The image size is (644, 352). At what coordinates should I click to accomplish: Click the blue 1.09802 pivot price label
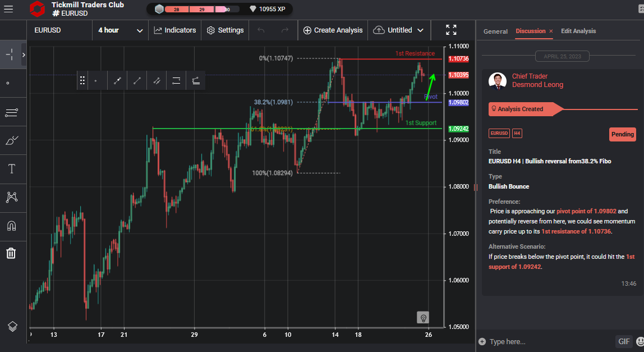(x=458, y=102)
